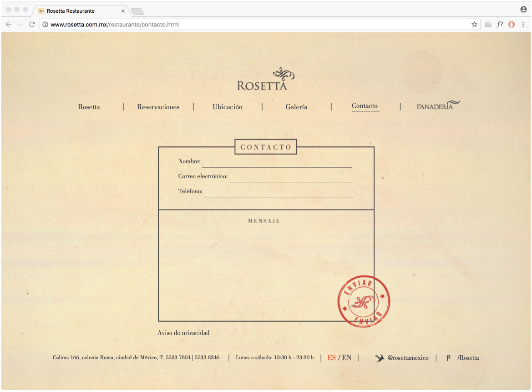Click the Foursquare icon in footer
Screen dimensions: 532x392
[448, 358]
